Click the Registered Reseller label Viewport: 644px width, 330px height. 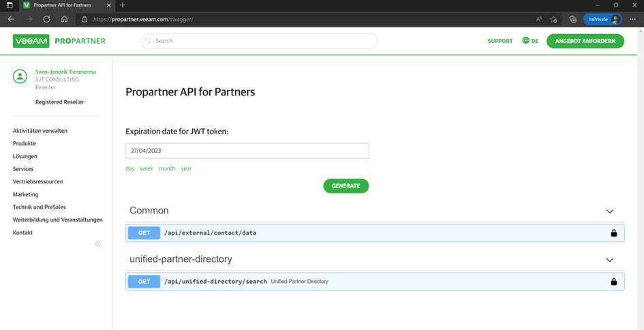(x=59, y=102)
